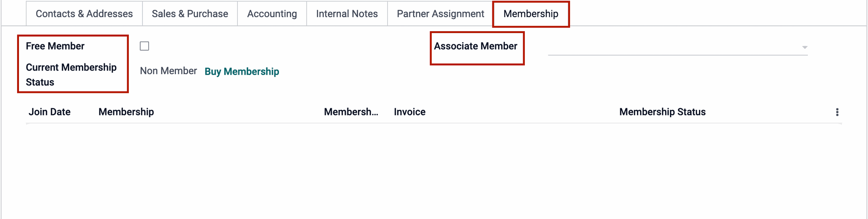Switch to the Contacts & Addresses tab
Image resolution: width=868 pixels, height=219 pixels.
pos(84,14)
